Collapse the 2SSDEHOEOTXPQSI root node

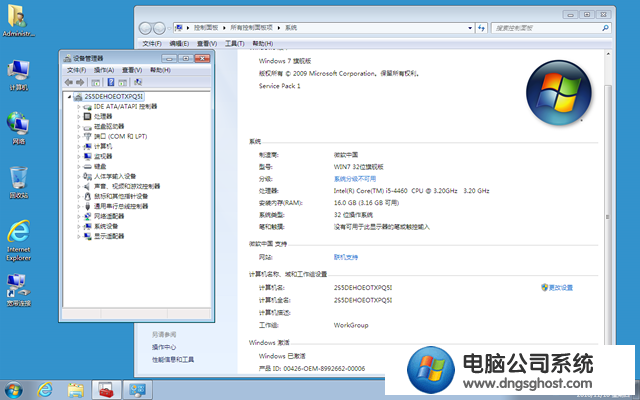click(x=69, y=97)
